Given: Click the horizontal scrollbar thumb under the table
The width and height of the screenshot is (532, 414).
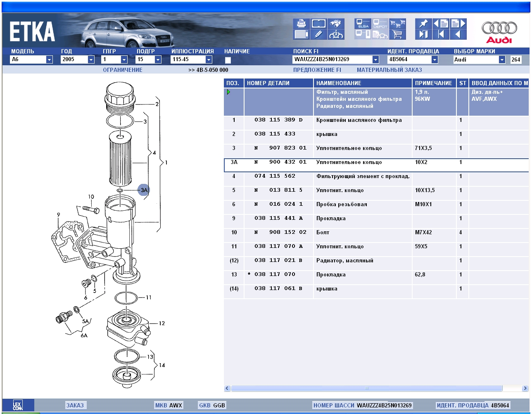Looking at the screenshot, I should [367, 388].
